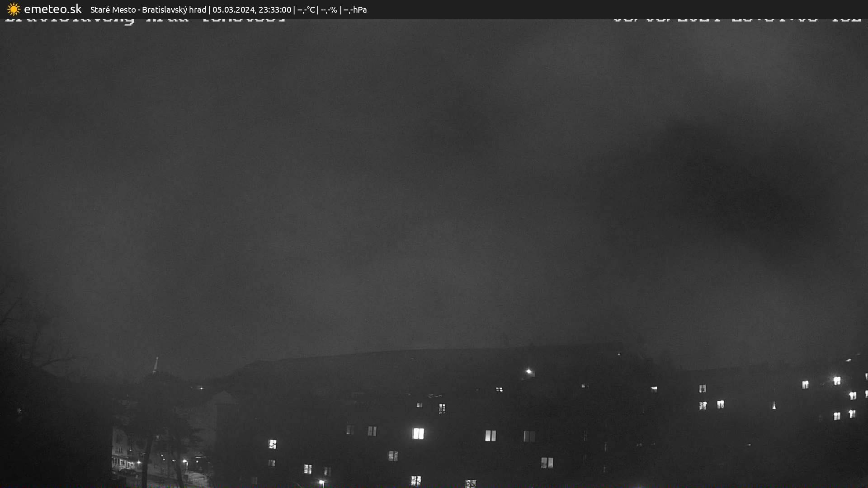Click the emeteo.sk sun logo icon
The height and width of the screenshot is (488, 868).
14,9
